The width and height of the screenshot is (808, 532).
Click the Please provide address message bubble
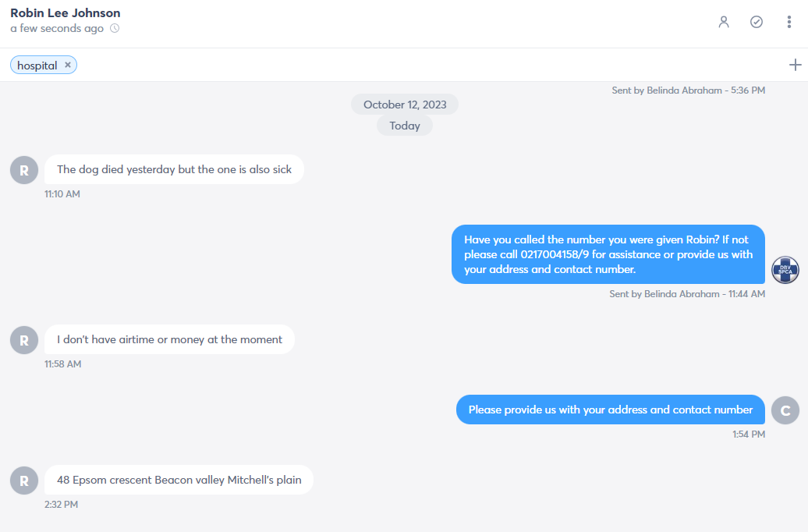click(x=610, y=410)
